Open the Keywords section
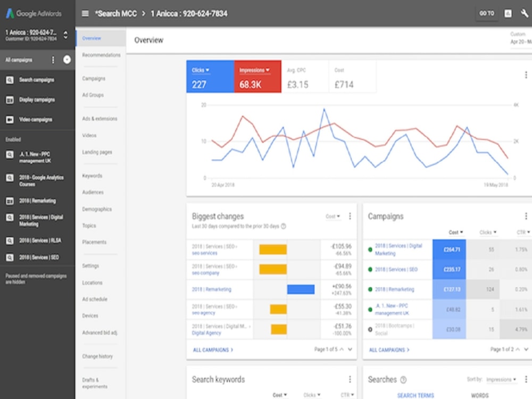 [x=92, y=176]
